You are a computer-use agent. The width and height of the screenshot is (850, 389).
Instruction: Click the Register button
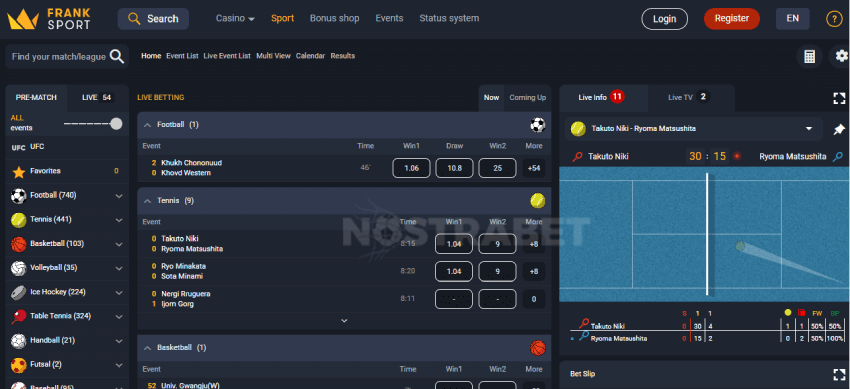732,19
